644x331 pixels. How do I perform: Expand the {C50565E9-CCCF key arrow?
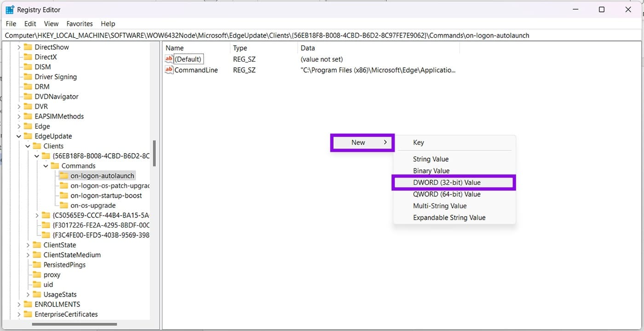click(37, 215)
